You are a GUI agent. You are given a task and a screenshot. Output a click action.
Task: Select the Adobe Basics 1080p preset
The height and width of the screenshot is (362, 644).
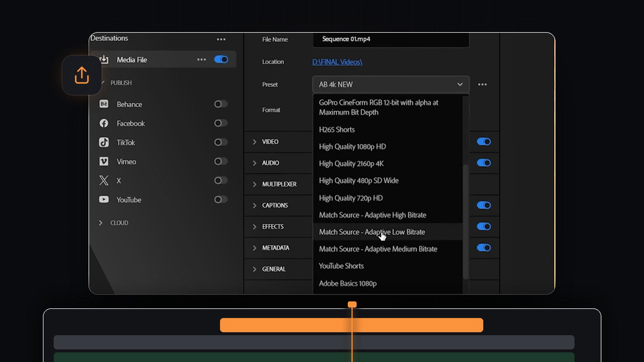tap(389, 283)
